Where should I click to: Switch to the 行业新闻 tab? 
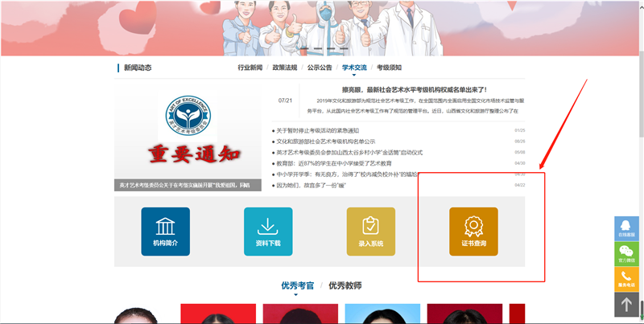[250, 68]
